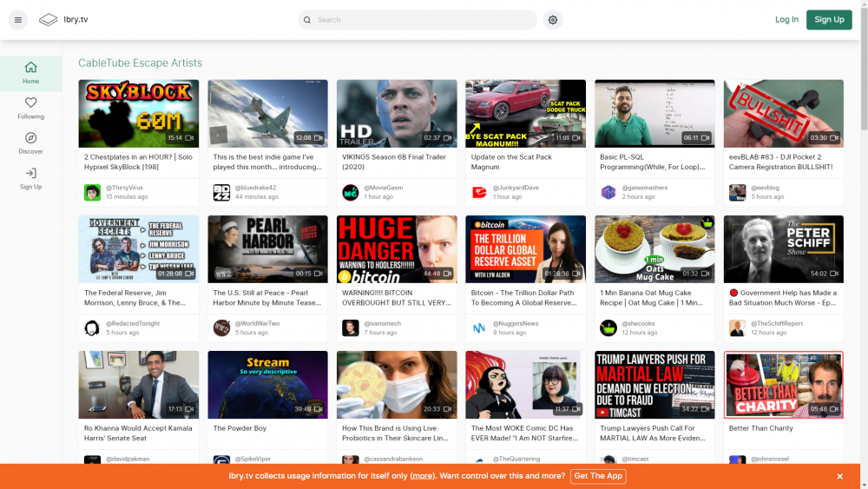The width and height of the screenshot is (868, 489).
Task: Focus the Search input field
Action: (x=418, y=20)
